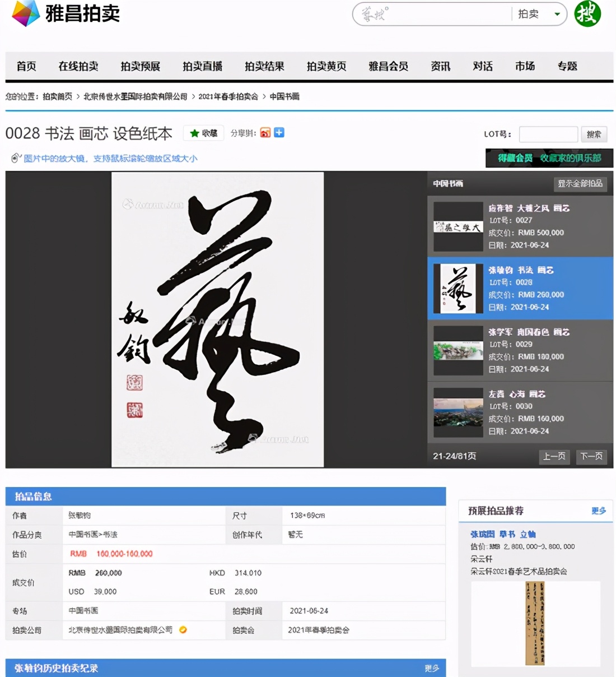Viewport: 616px width, 677px height.
Task: Open the 张瑞图 草书 立轴 link
Action: coord(503,534)
